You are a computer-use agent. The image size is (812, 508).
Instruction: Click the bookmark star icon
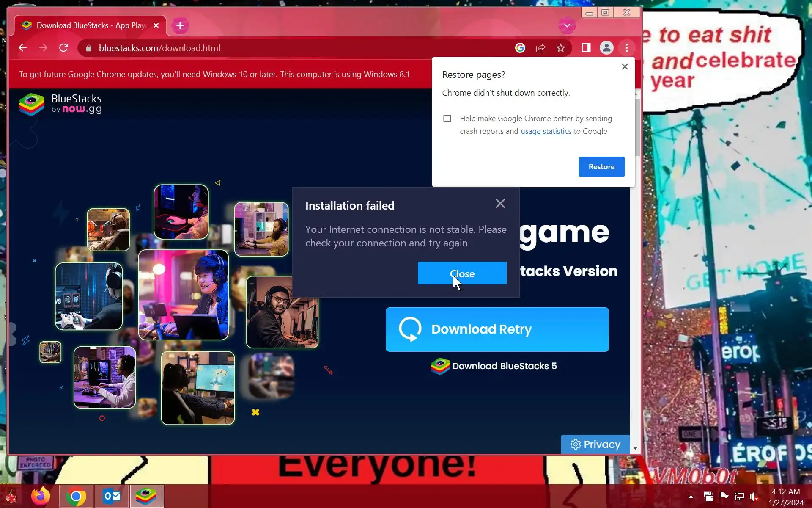tap(561, 48)
